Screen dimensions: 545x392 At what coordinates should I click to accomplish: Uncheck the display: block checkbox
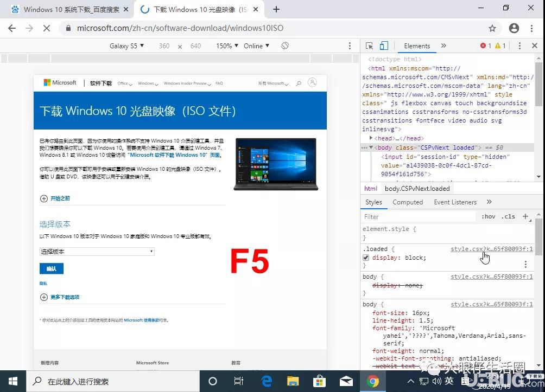366,258
